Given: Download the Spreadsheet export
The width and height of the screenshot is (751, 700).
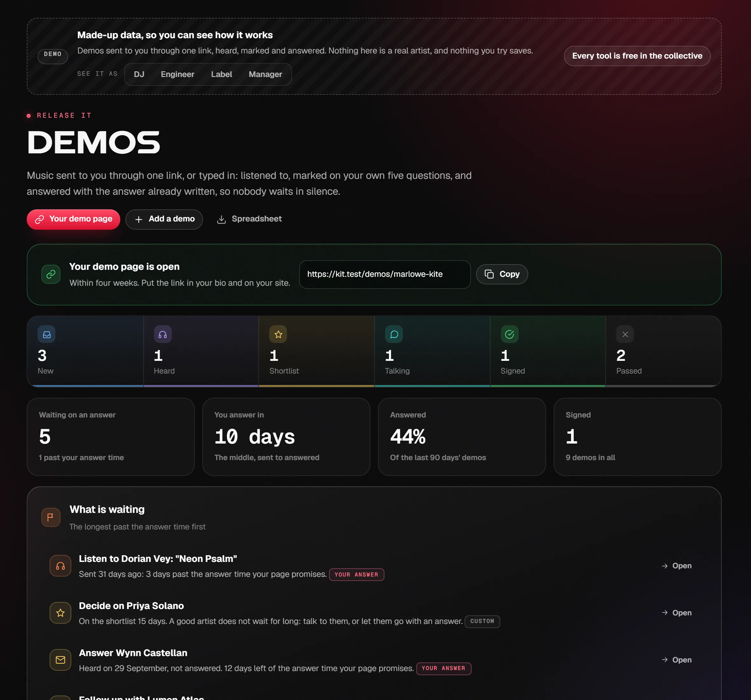Looking at the screenshot, I should click(x=249, y=219).
